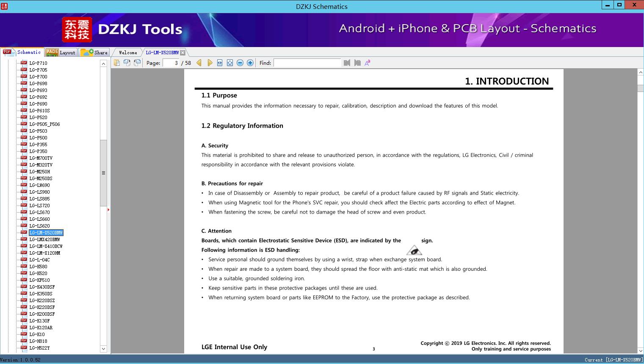Fit whole page in view icon
The height and width of the screenshot is (364, 644).
tap(230, 63)
